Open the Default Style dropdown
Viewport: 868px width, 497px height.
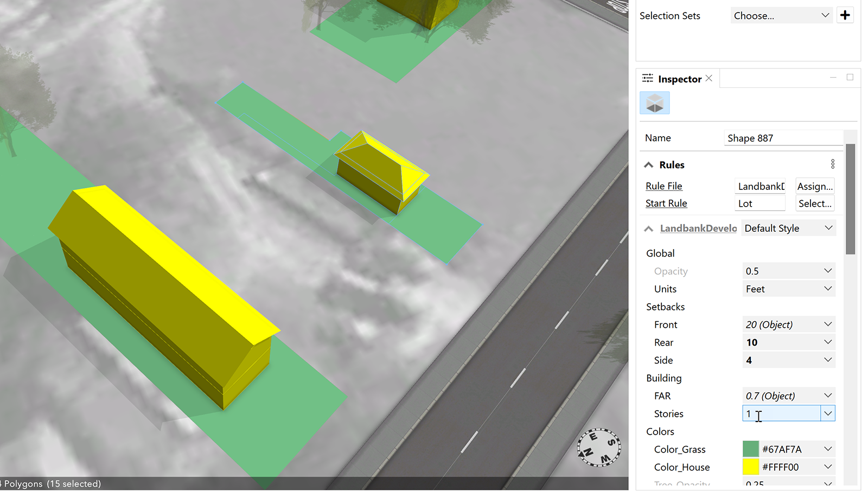(788, 228)
